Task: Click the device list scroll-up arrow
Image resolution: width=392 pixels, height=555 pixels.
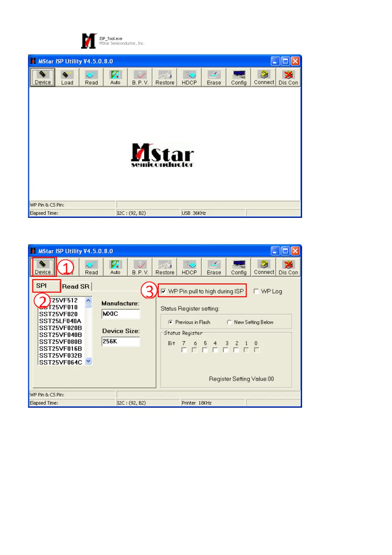Action: (x=88, y=300)
